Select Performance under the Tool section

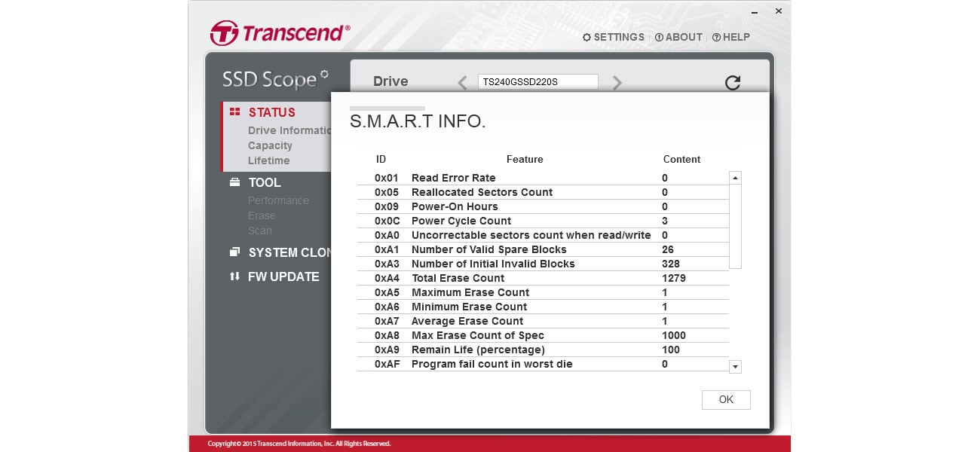[x=279, y=200]
